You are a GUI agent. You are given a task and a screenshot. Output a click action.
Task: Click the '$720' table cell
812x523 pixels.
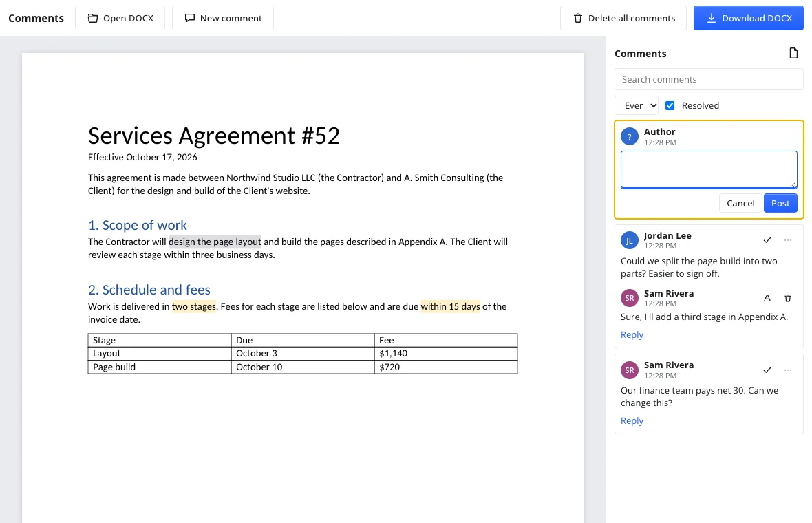click(x=446, y=367)
